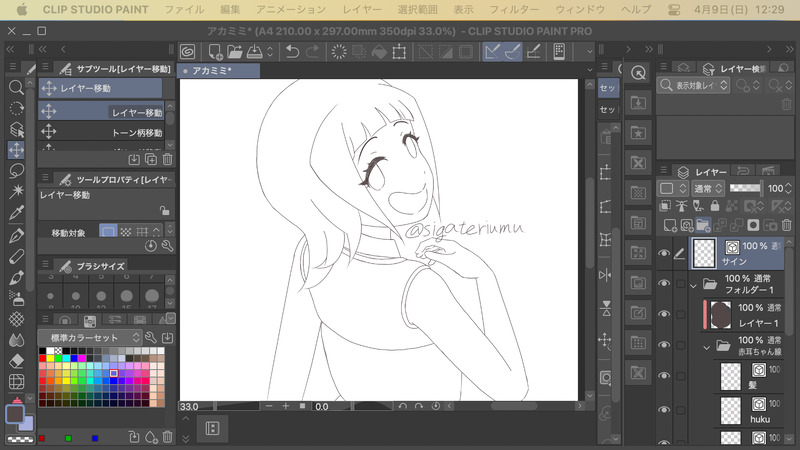Select the Eyedropper tool

tap(16, 212)
